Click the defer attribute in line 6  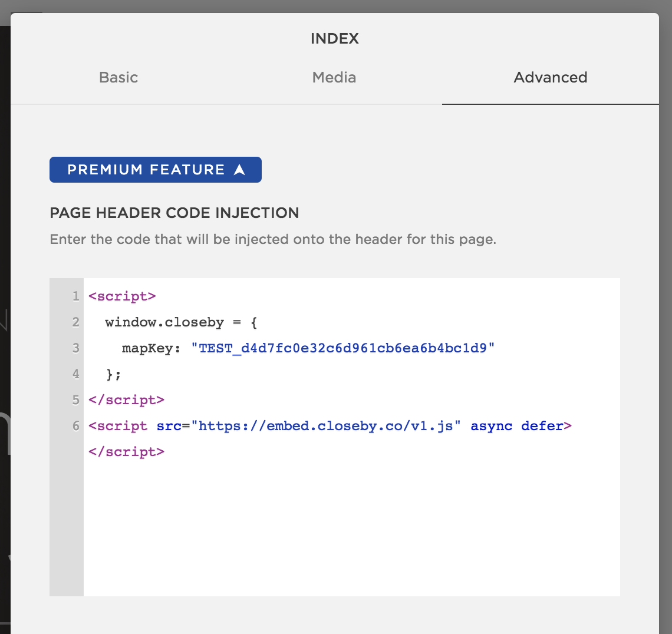[542, 426]
